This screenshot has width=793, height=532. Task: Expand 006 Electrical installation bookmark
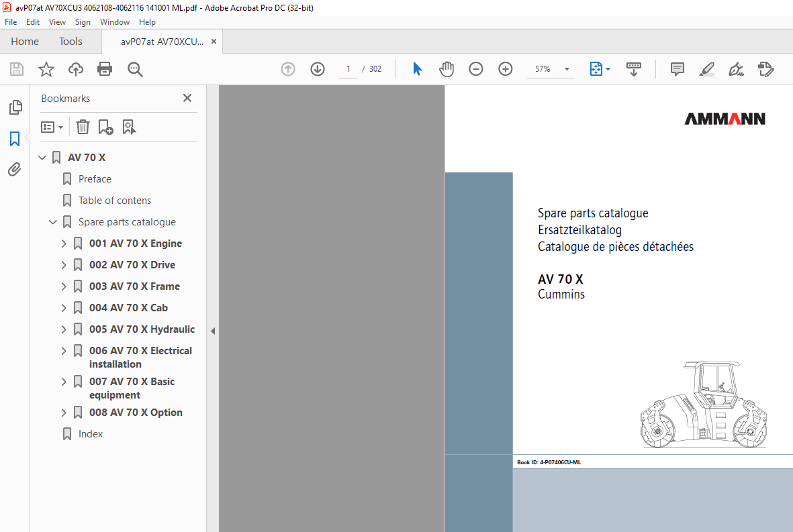tap(64, 351)
